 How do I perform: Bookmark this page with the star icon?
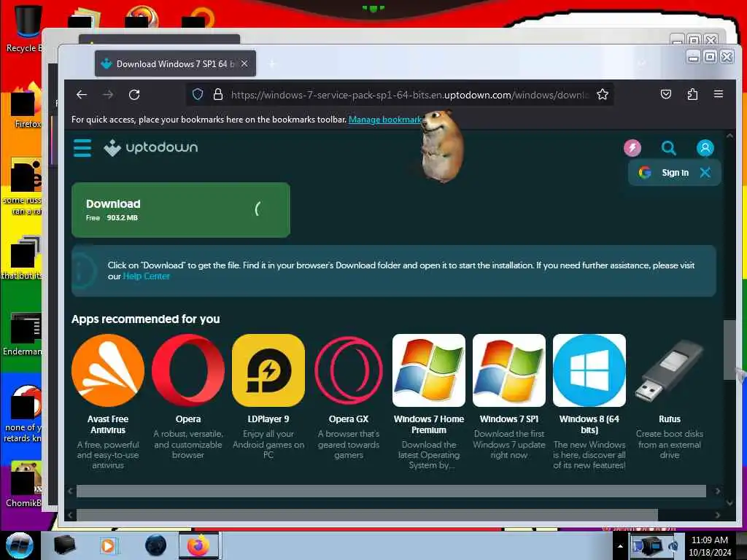(x=603, y=94)
